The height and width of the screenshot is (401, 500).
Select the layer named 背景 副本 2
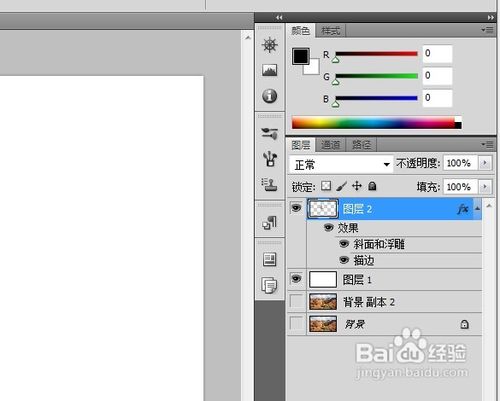point(369,302)
